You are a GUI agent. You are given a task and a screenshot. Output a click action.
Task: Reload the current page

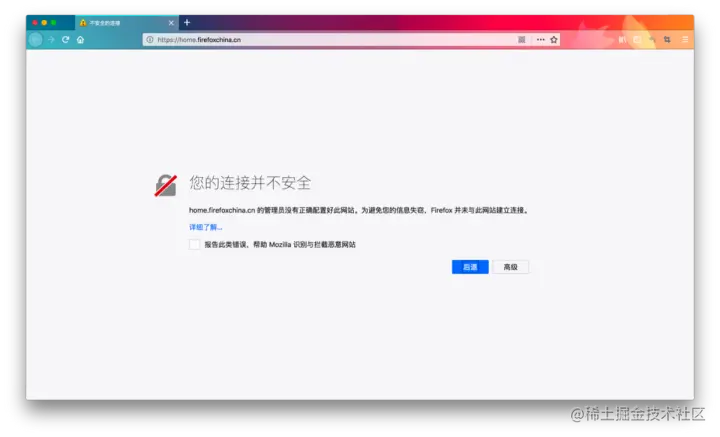pyautogui.click(x=66, y=40)
